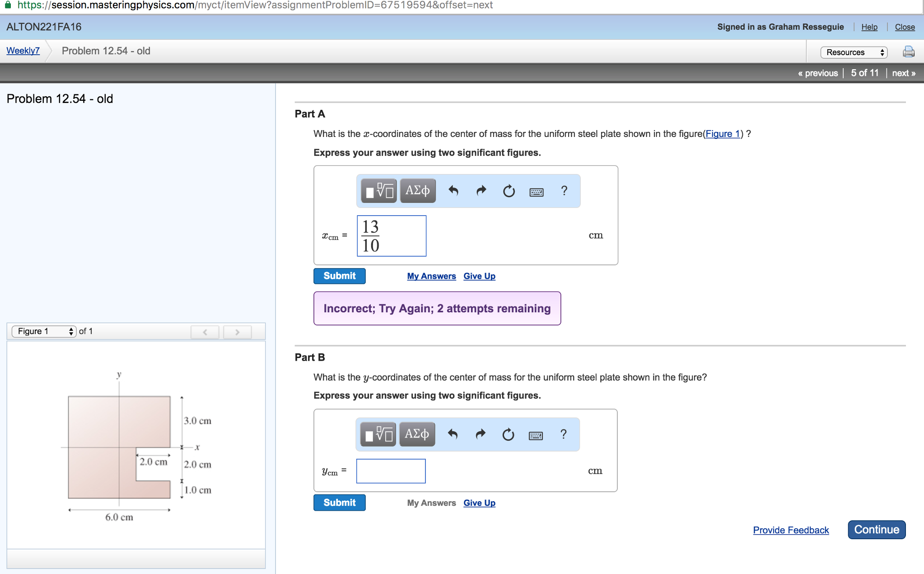The height and width of the screenshot is (574, 924).
Task: Open the Figure 1 link in Part A
Action: point(723,134)
